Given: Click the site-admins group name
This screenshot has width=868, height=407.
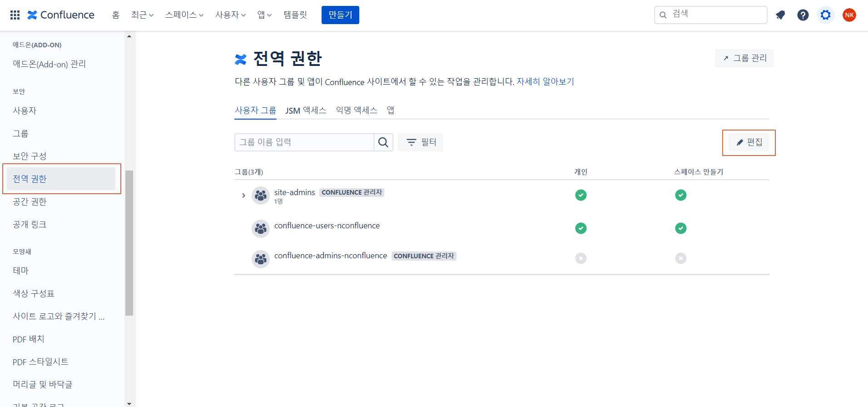Looking at the screenshot, I should tap(294, 192).
